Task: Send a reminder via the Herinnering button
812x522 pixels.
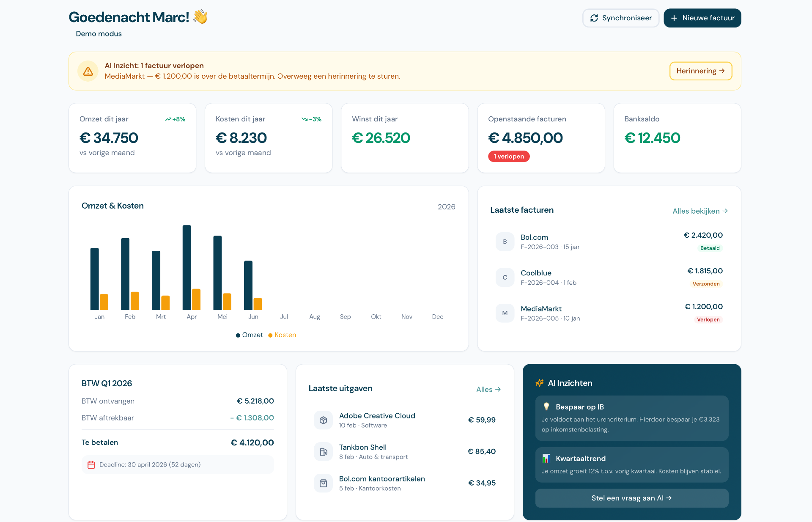Action: (701, 71)
